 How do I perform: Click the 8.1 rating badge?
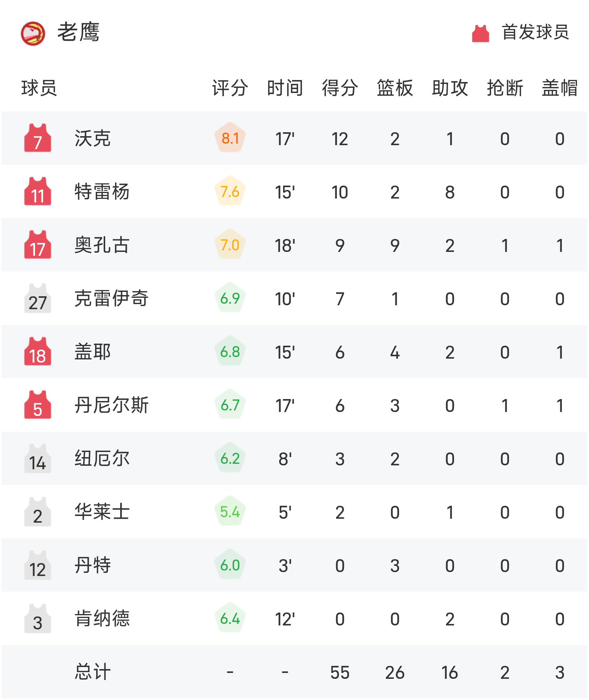tap(230, 139)
